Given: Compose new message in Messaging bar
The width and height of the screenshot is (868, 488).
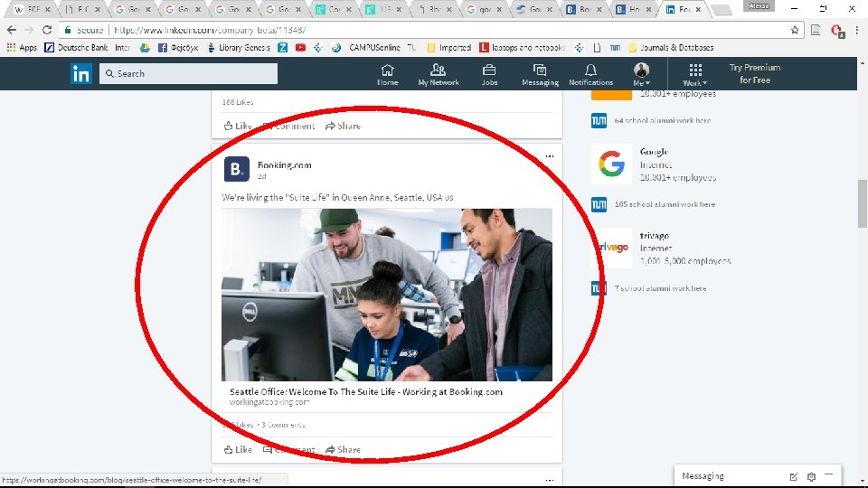Looking at the screenshot, I should point(793,476).
